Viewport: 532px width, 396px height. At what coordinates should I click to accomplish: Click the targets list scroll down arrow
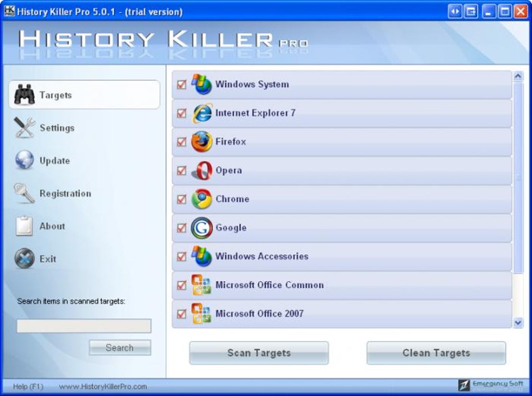pyautogui.click(x=518, y=322)
